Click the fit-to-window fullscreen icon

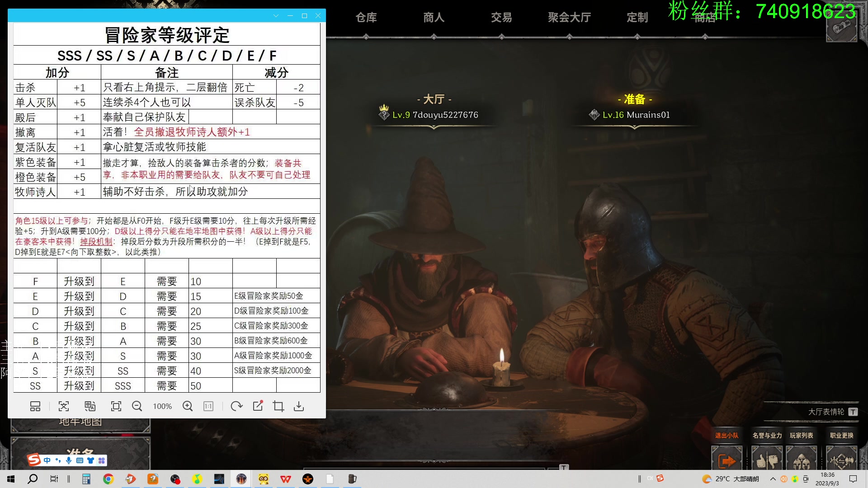[x=116, y=406]
